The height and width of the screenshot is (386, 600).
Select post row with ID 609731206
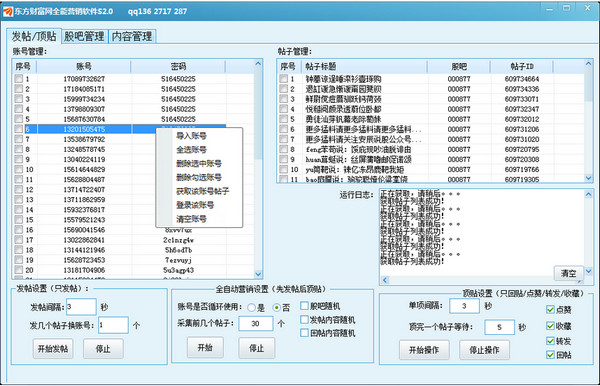[x=431, y=129]
